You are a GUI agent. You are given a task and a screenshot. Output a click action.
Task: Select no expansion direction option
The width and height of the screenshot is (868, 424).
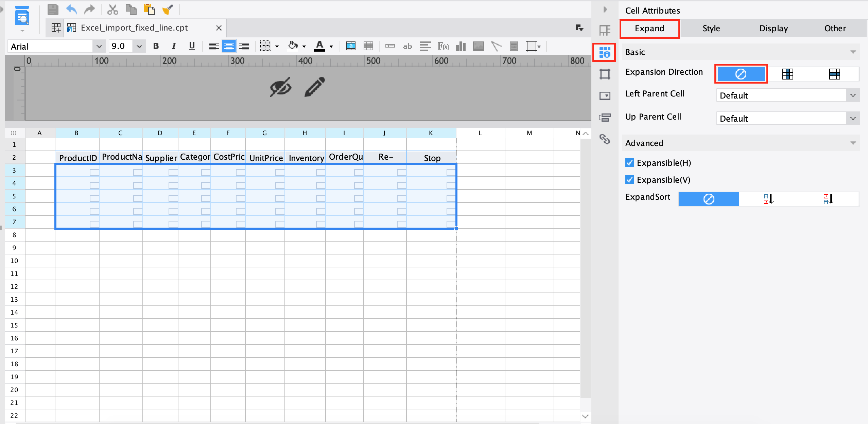(x=741, y=74)
